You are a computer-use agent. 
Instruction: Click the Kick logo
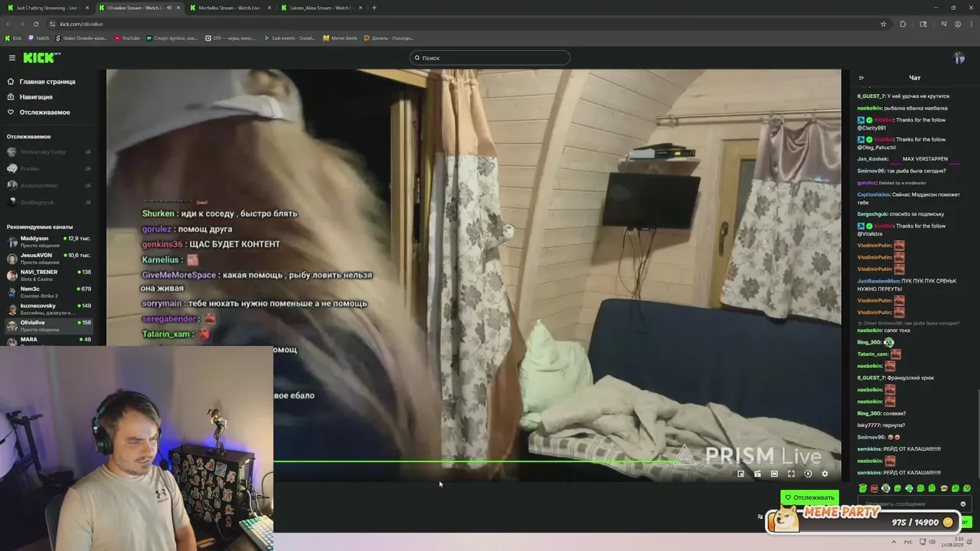click(41, 58)
